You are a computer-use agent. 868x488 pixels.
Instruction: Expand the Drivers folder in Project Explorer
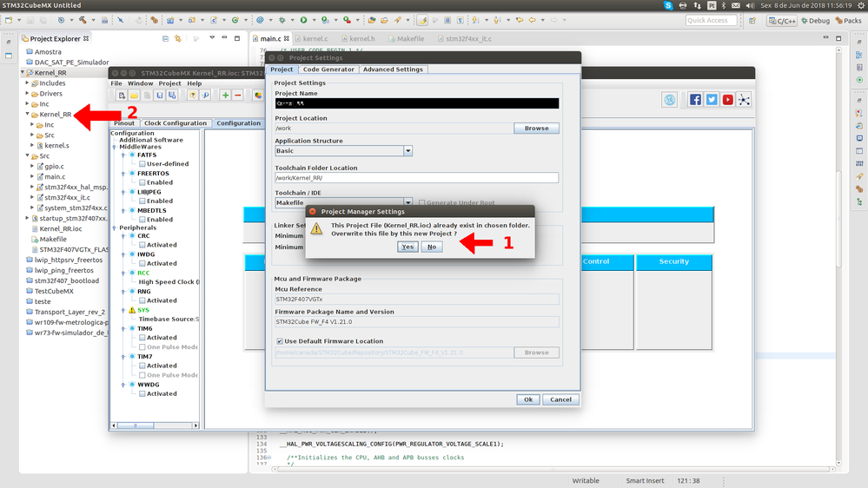coord(27,94)
